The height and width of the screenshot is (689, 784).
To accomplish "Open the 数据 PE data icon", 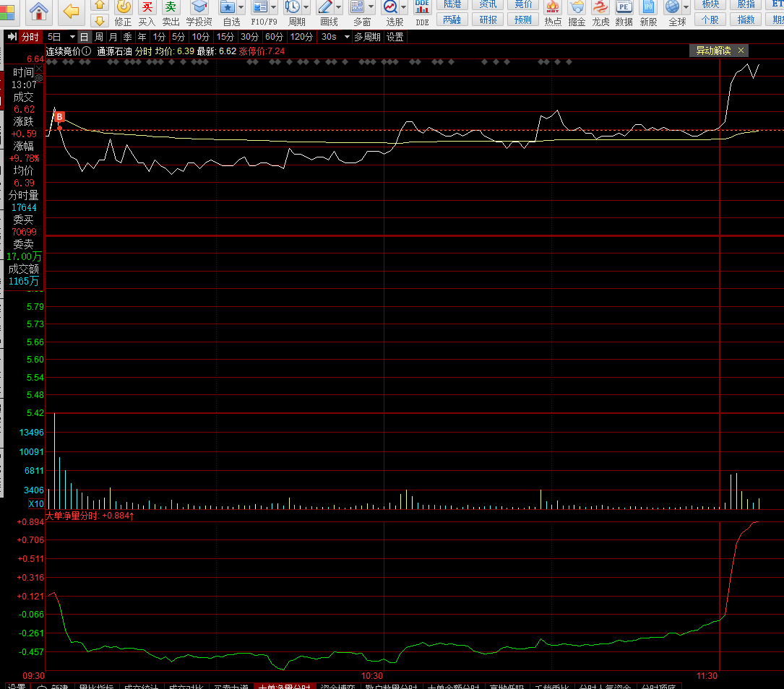I will tap(624, 13).
